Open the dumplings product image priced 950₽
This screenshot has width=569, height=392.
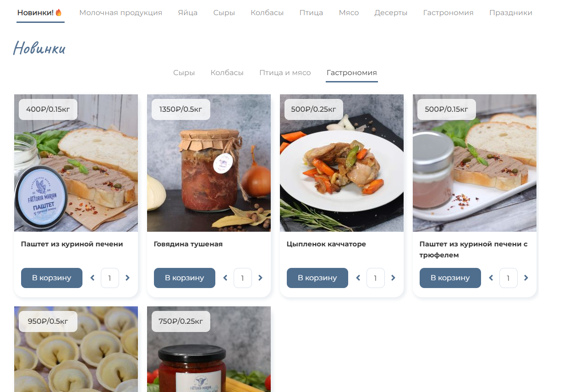click(76, 349)
